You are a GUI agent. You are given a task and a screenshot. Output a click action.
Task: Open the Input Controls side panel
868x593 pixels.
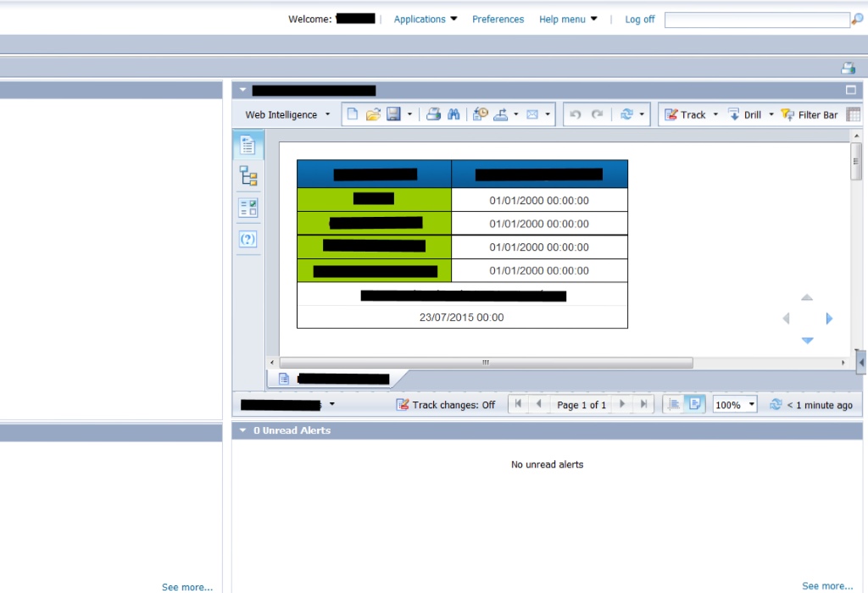pyautogui.click(x=248, y=208)
